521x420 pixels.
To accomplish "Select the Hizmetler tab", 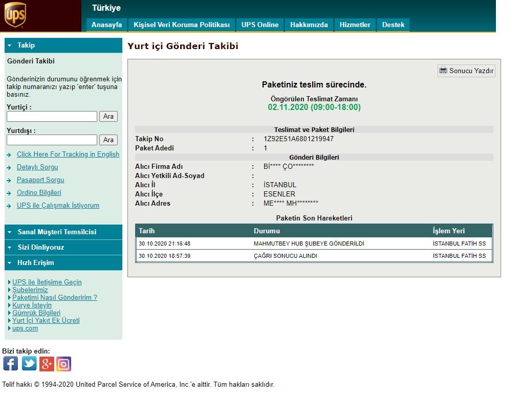I will [x=355, y=25].
